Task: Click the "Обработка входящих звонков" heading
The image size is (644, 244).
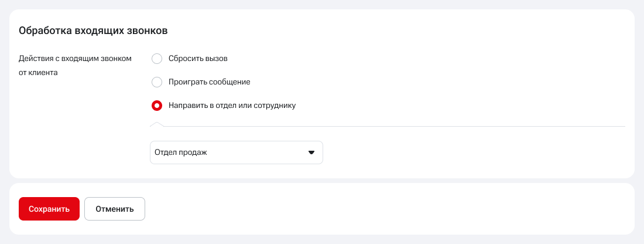Action: [94, 30]
